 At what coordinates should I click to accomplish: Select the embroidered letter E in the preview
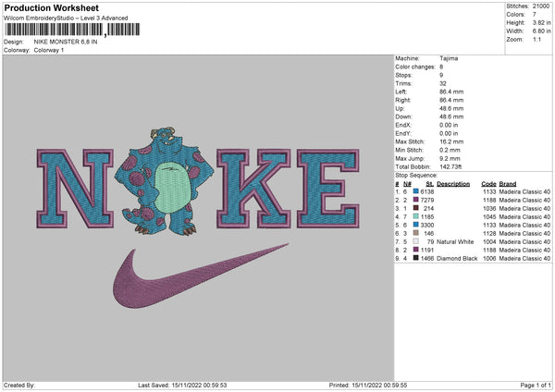pyautogui.click(x=328, y=189)
